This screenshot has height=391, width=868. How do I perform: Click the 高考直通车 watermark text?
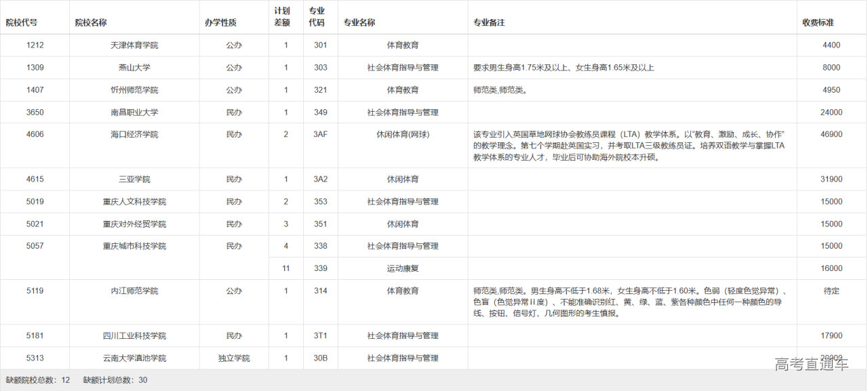point(811,365)
